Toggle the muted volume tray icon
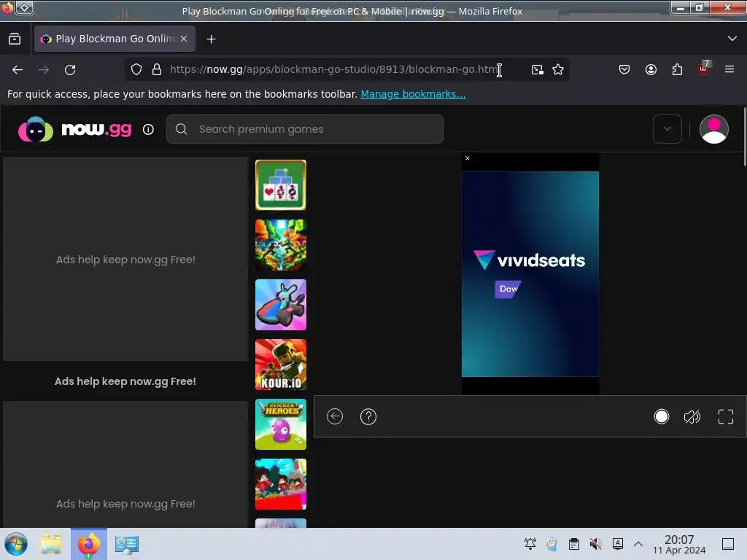The image size is (747, 560). [595, 544]
